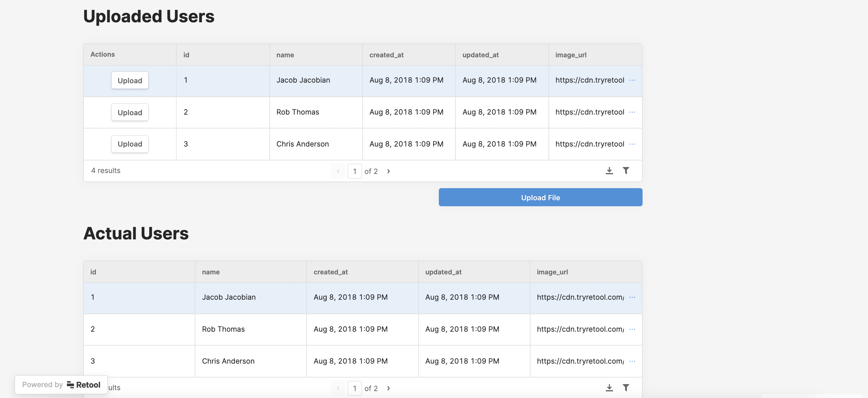Click Actions column header in Uploaded Users
This screenshot has width=868, height=398.
click(130, 55)
